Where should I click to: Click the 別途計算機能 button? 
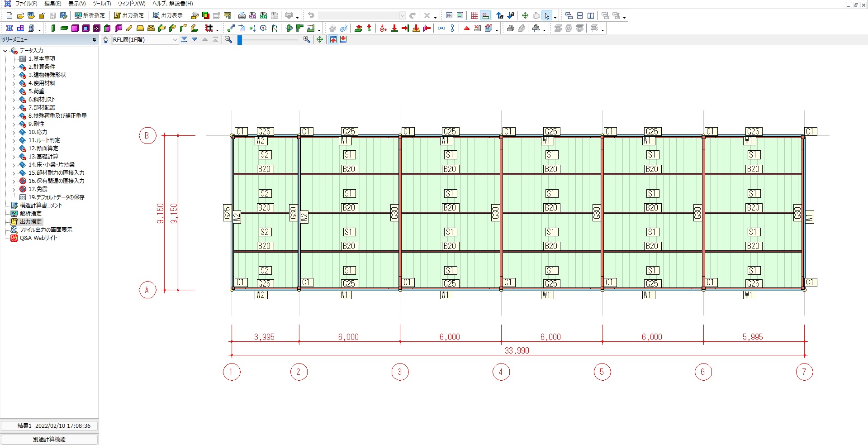click(x=49, y=439)
